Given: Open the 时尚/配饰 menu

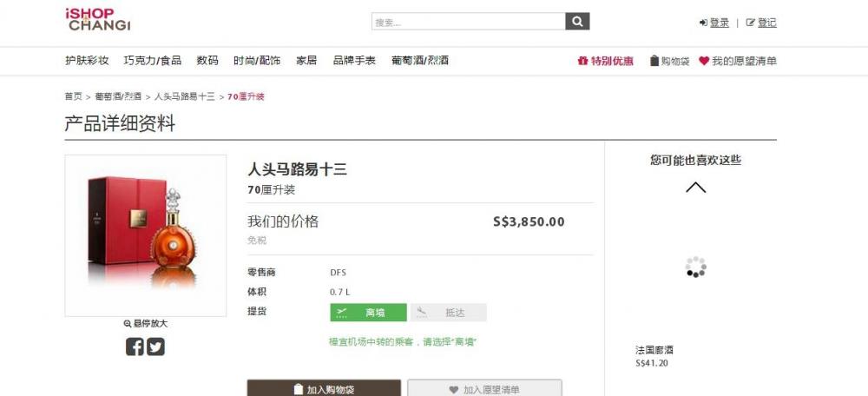Looking at the screenshot, I should pos(257,61).
